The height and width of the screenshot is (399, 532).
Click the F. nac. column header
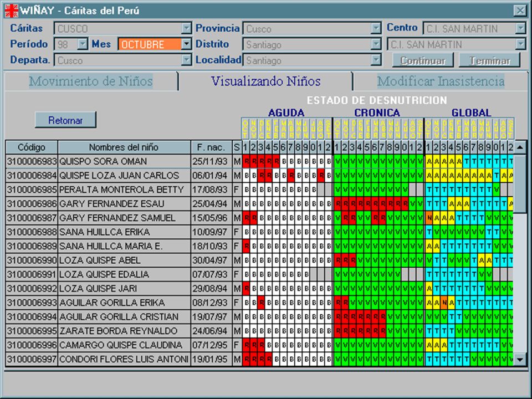coord(211,147)
